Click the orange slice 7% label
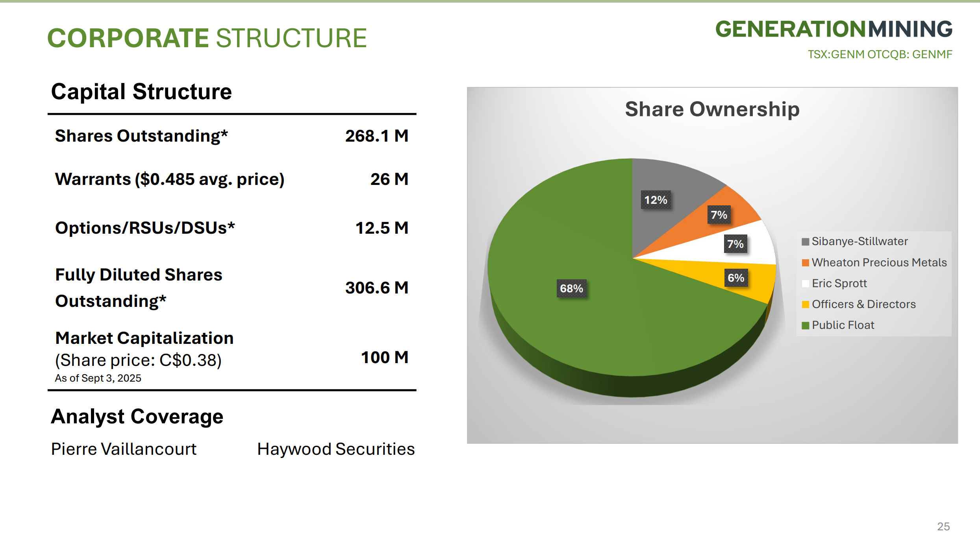Viewport: 980px width, 550px height. click(719, 215)
